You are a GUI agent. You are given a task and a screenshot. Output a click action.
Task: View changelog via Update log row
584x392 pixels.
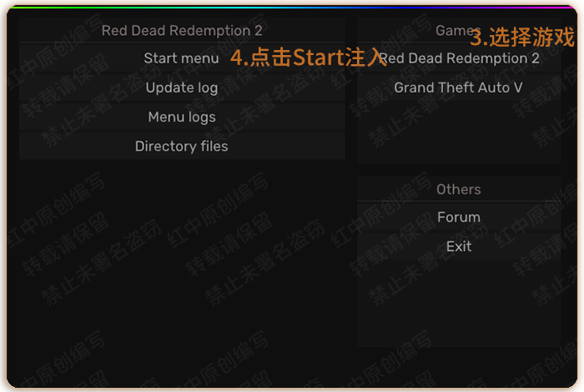click(181, 88)
